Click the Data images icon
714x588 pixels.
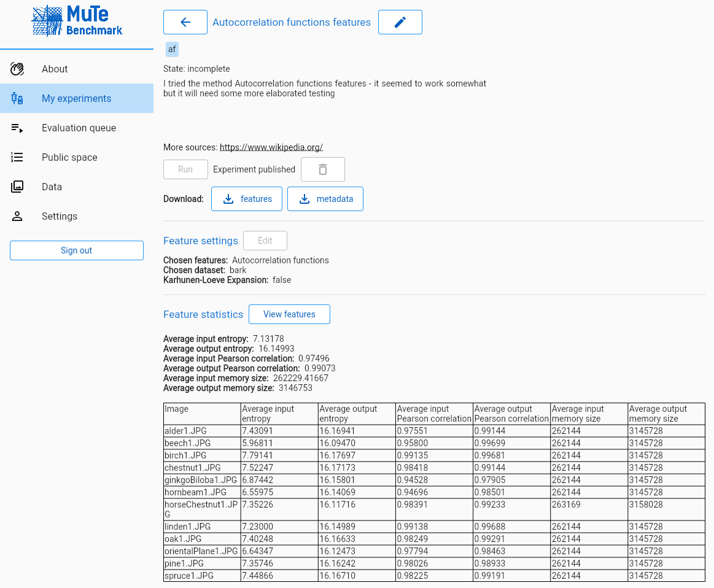tap(17, 187)
